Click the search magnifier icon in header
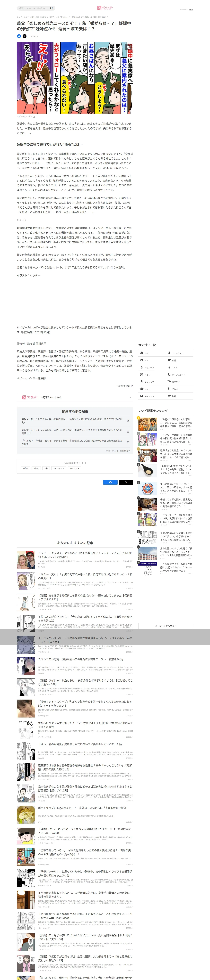 pos(52,8)
